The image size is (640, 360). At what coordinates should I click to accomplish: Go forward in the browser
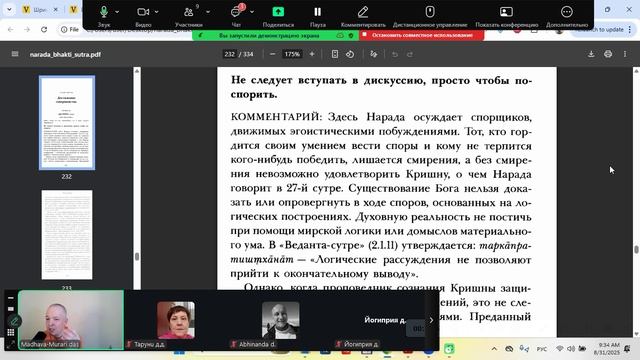27,29
